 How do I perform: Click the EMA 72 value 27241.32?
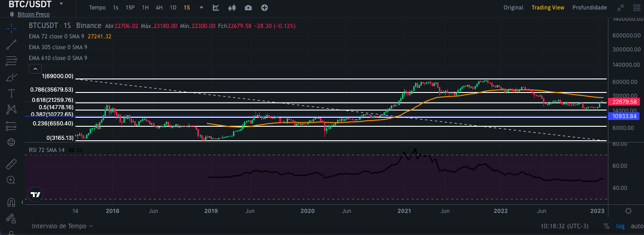tap(100, 36)
